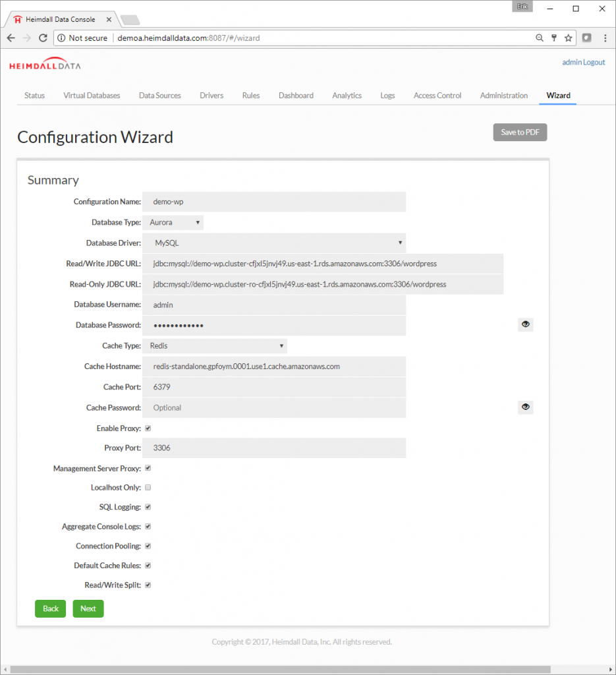The width and height of the screenshot is (616, 675).
Task: Open the Database Type dropdown
Action: pos(173,223)
